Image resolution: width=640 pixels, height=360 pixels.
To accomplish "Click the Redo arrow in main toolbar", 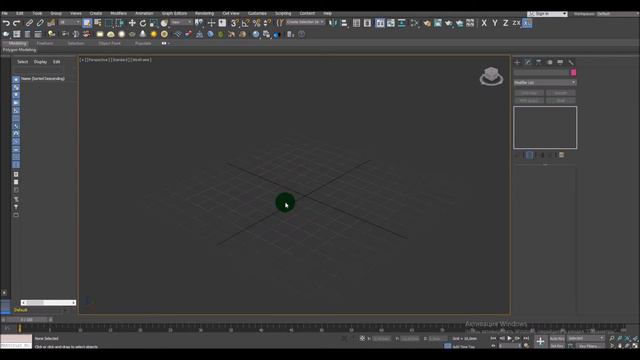I will (x=17, y=23).
